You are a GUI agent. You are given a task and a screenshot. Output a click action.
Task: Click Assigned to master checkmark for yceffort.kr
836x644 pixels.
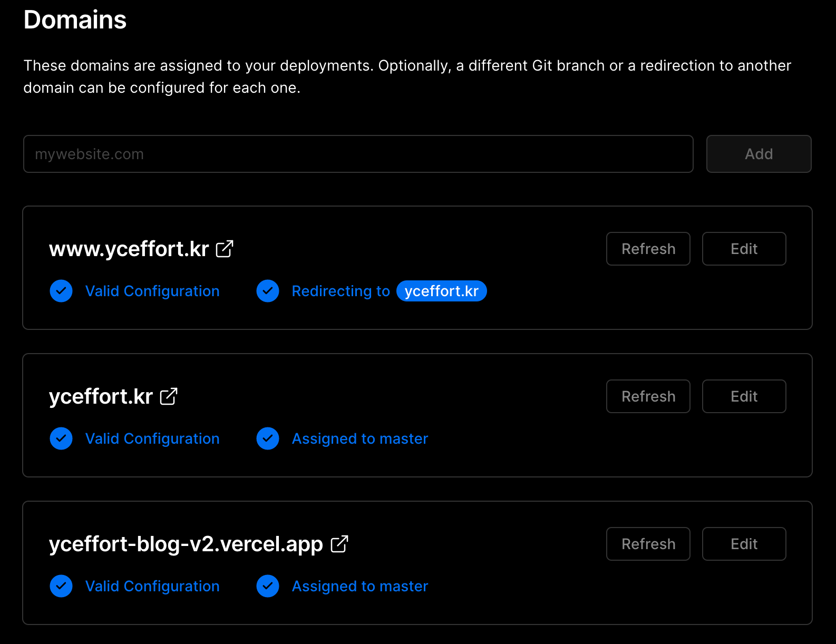(x=268, y=438)
